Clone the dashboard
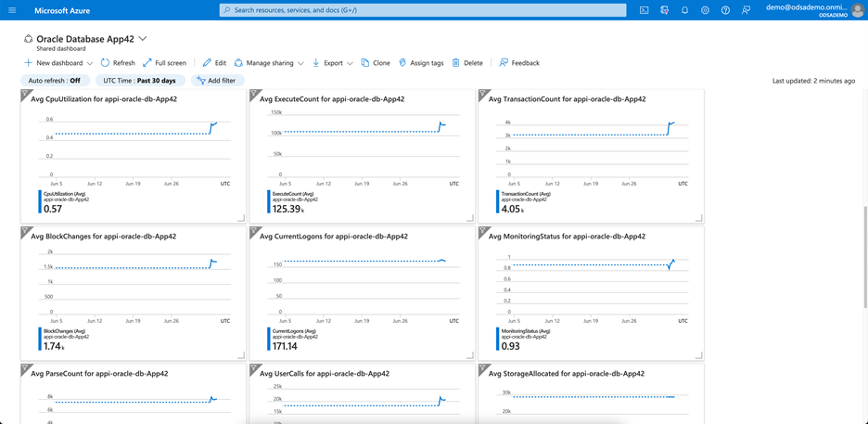 point(376,63)
